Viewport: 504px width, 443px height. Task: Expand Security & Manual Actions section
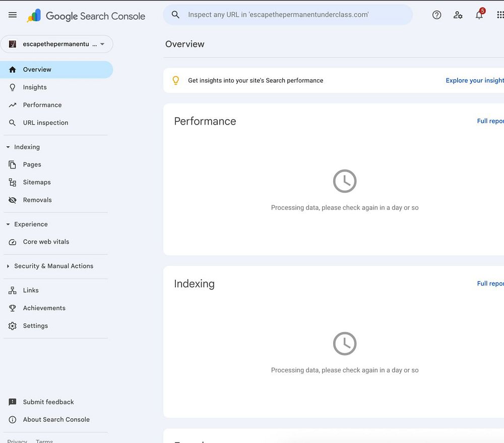click(8, 266)
